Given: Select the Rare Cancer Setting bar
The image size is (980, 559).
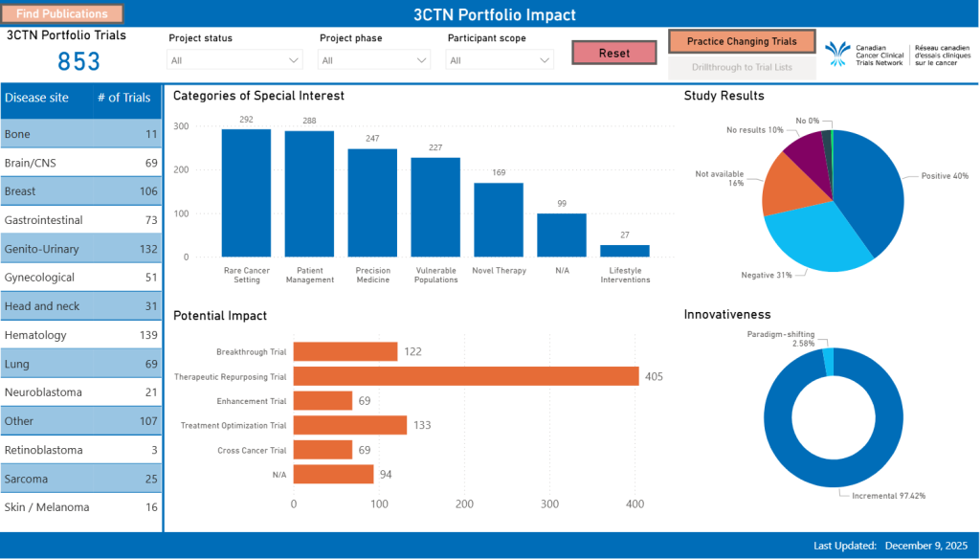Looking at the screenshot, I should (x=246, y=192).
